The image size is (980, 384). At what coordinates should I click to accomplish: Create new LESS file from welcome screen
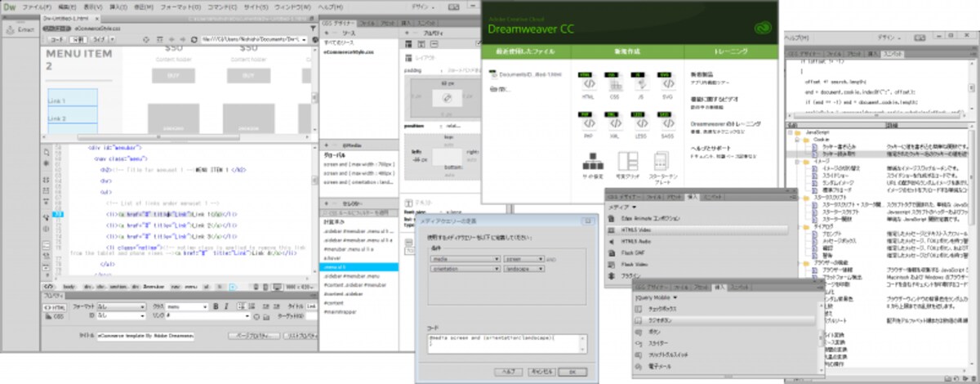pyautogui.click(x=641, y=125)
